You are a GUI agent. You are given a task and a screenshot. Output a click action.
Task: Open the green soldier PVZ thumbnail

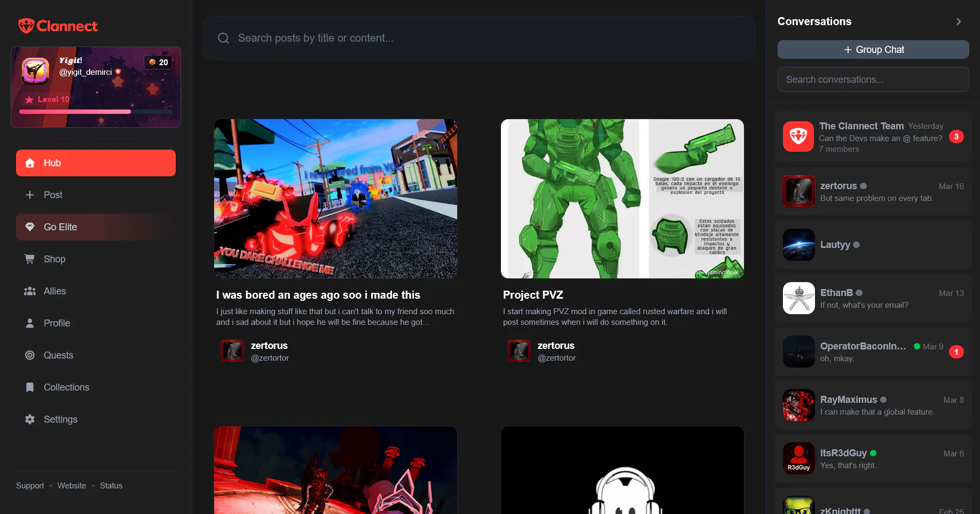tap(622, 199)
